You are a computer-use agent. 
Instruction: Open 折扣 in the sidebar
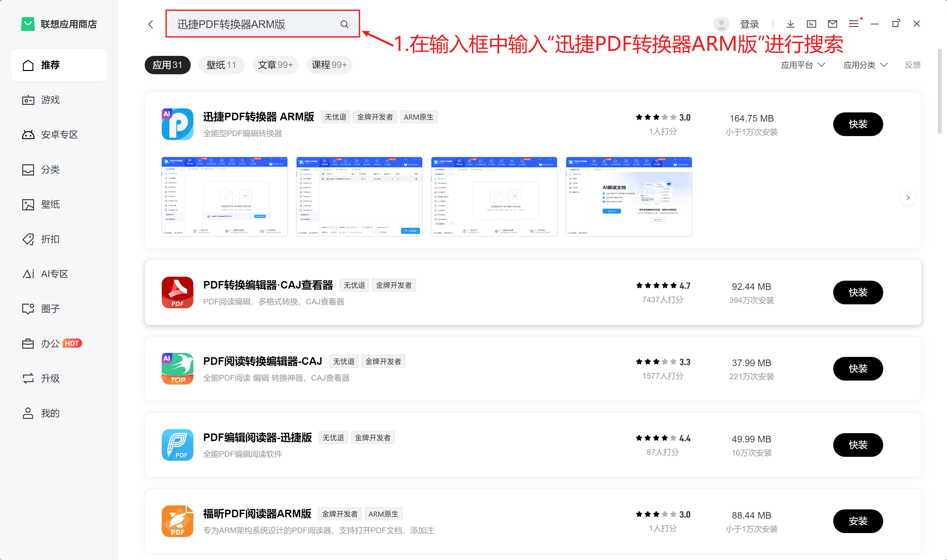tap(59, 239)
